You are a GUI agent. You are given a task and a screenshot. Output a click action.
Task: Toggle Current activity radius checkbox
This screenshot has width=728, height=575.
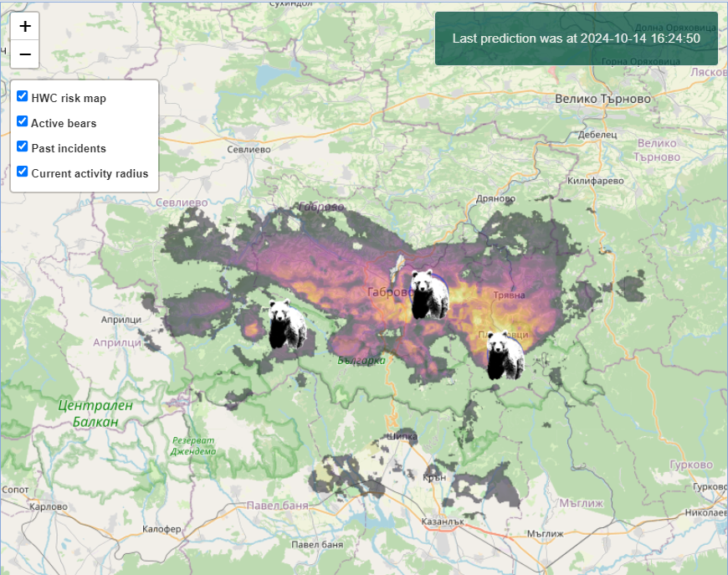pos(23,172)
